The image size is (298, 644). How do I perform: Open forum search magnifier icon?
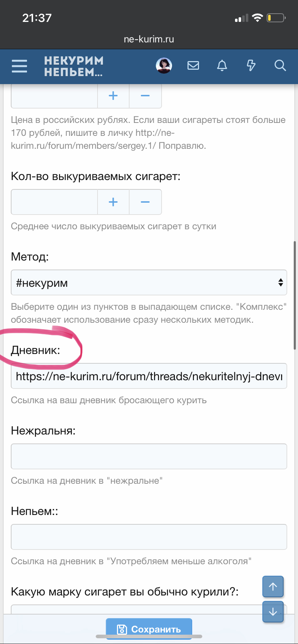click(280, 65)
